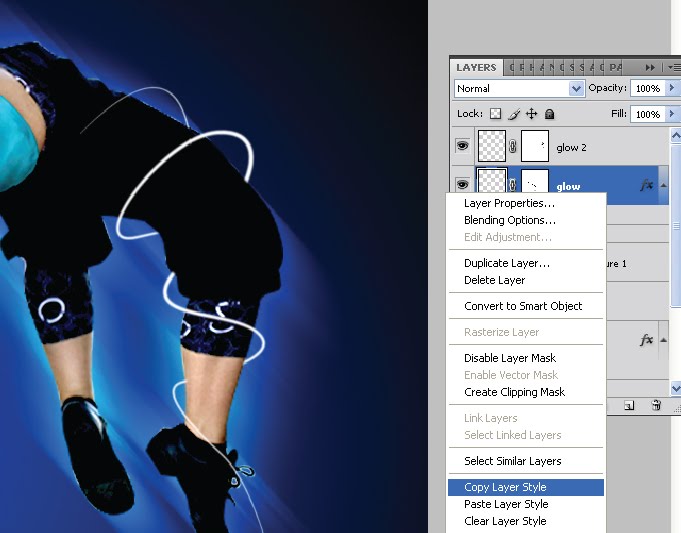Select Convert to Smart Object
Image resolution: width=681 pixels, height=533 pixels.
(x=526, y=306)
